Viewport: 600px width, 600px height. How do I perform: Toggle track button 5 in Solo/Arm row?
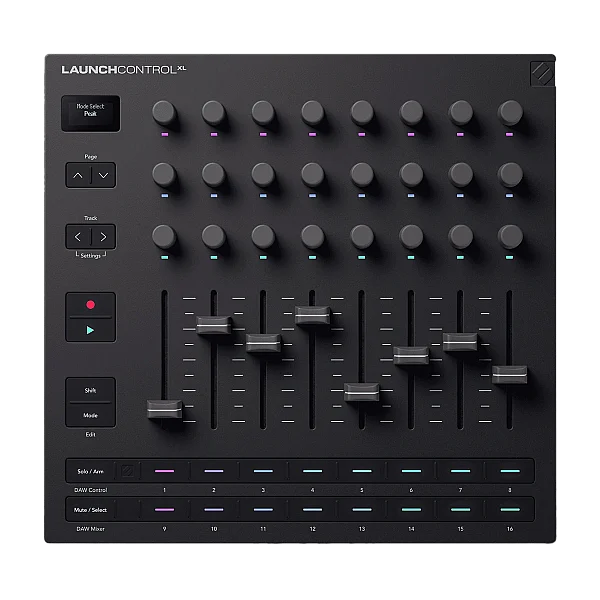coord(362,471)
